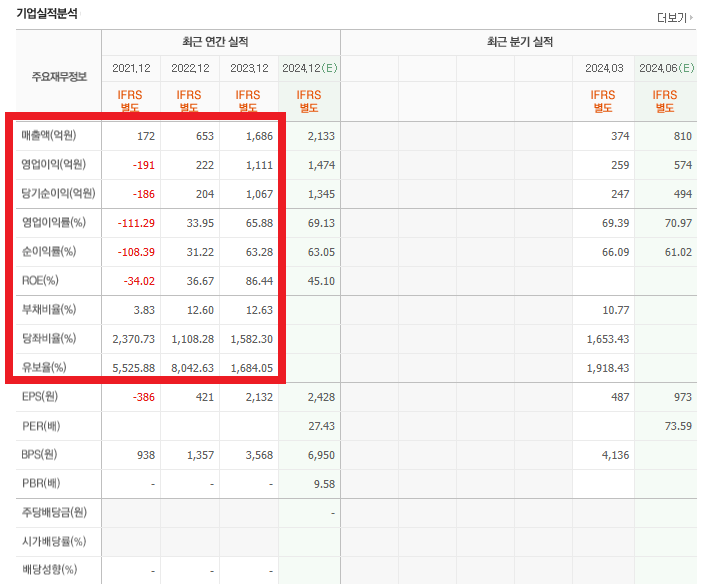Click the BPS(원) row label
Image resolution: width=703 pixels, height=584 pixels.
[x=39, y=454]
